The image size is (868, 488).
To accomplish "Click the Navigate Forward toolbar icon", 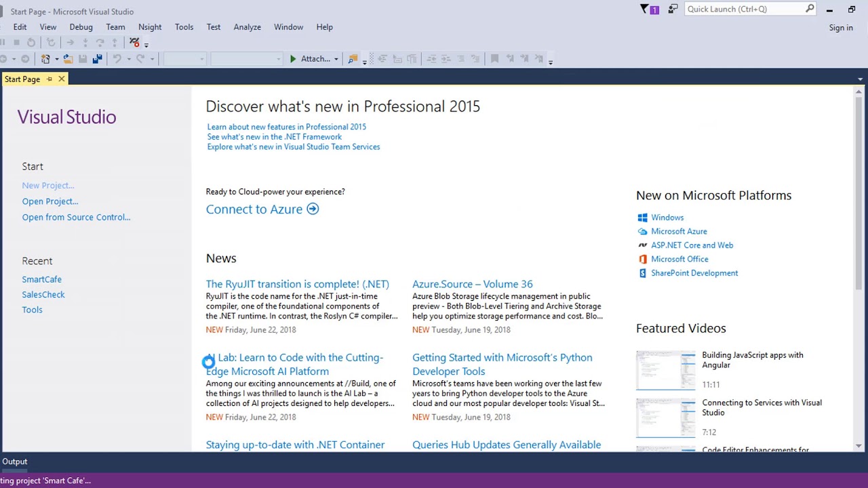I will coord(25,59).
